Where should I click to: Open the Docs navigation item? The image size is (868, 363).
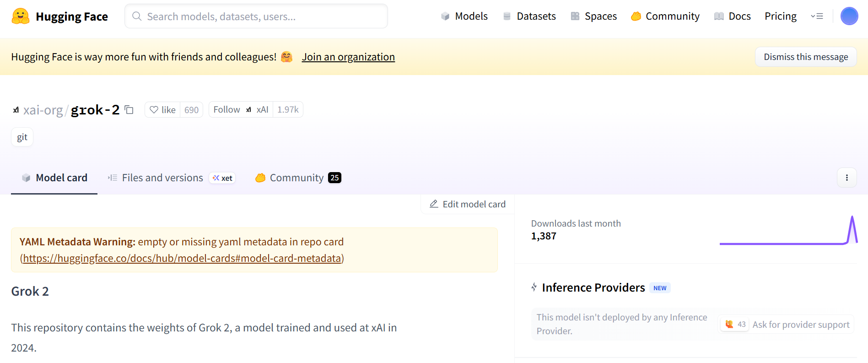point(733,16)
